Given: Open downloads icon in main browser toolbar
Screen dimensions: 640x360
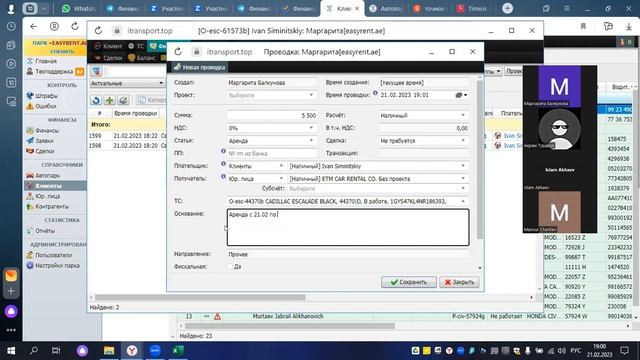Looking at the screenshot, I should (x=629, y=27).
